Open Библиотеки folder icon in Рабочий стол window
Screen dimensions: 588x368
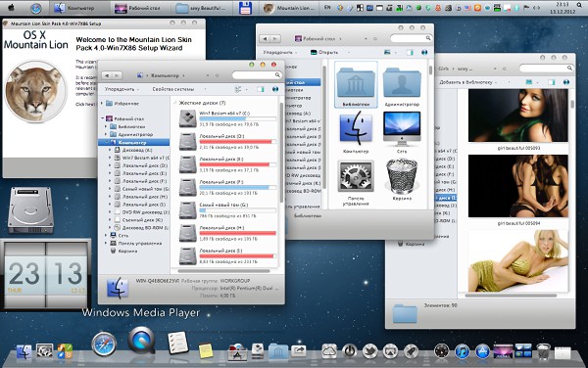[356, 82]
